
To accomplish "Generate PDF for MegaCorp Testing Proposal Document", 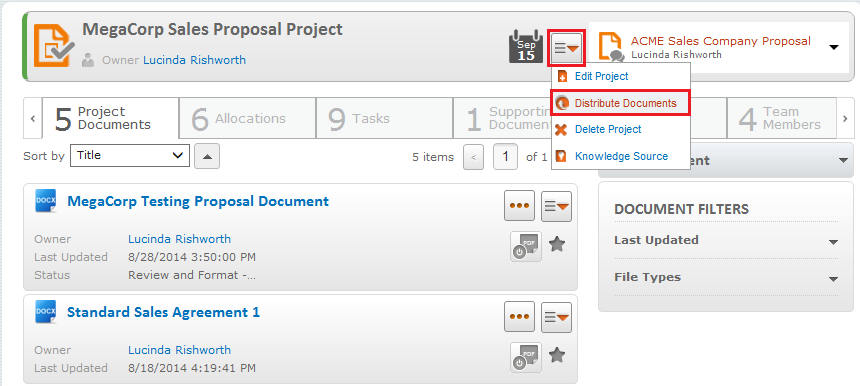I will [526, 246].
